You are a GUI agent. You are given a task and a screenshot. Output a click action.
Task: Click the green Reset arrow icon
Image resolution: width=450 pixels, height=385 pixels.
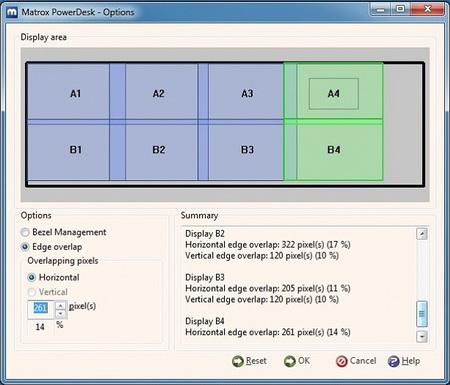click(x=238, y=361)
